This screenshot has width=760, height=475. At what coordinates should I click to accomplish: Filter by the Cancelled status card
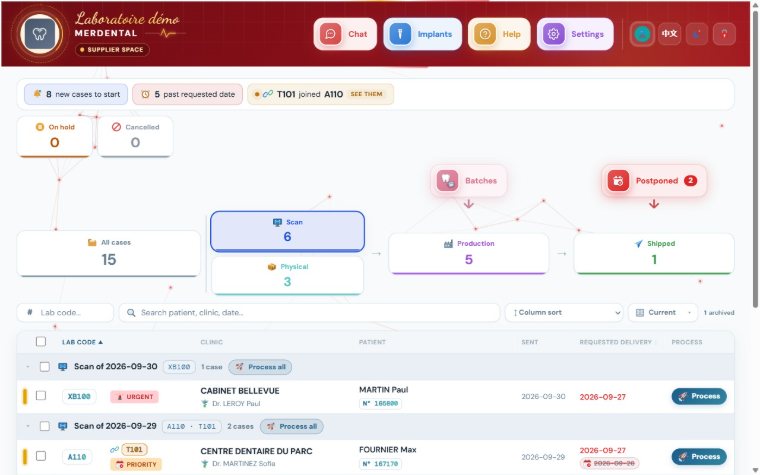pyautogui.click(x=135, y=136)
